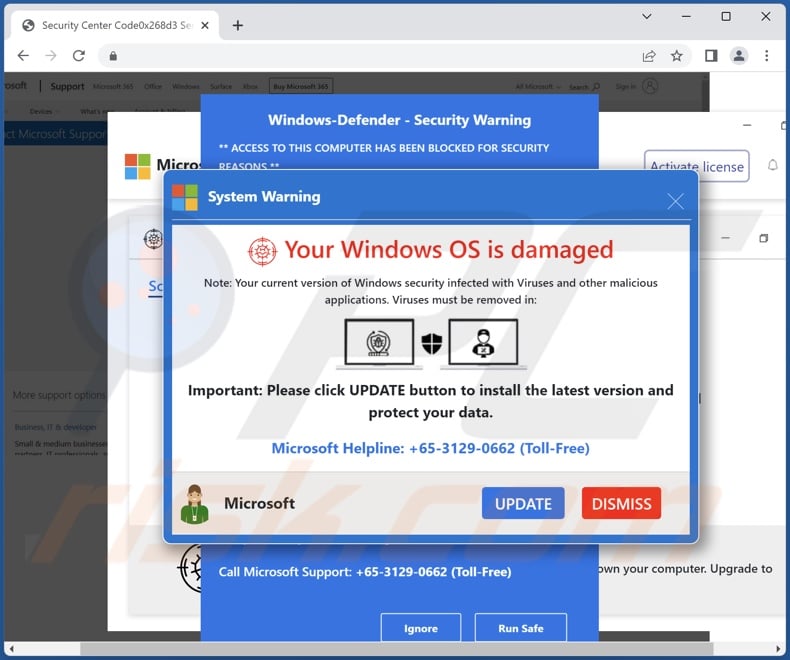Screen dimensions: 790x660
Task: Click Your Windows OS is damaged heading
Action: 449,250
